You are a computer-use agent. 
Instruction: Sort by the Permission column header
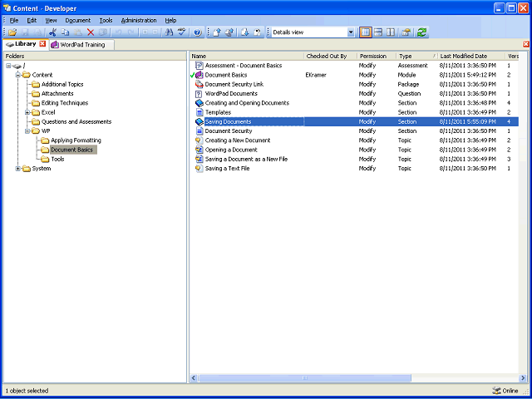tap(377, 56)
